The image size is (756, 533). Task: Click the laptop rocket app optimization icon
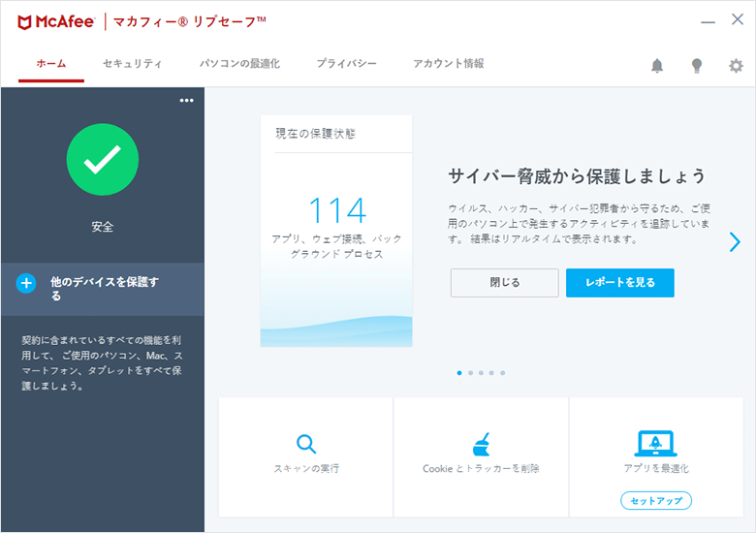(x=655, y=443)
